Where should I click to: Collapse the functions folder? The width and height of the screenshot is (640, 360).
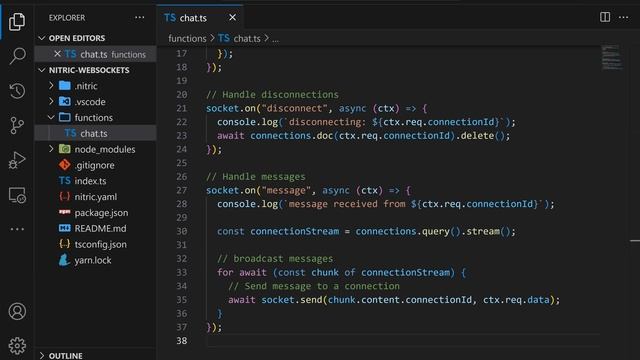(x=51, y=118)
